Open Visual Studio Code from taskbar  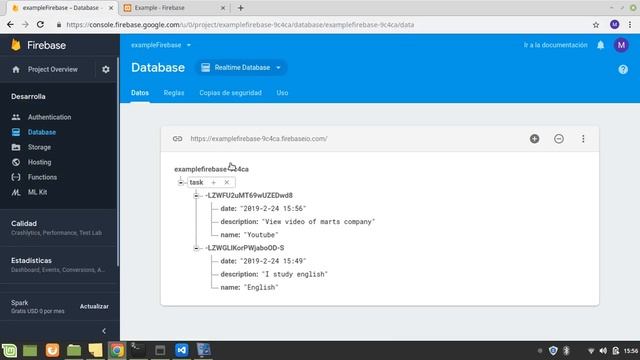[182, 350]
